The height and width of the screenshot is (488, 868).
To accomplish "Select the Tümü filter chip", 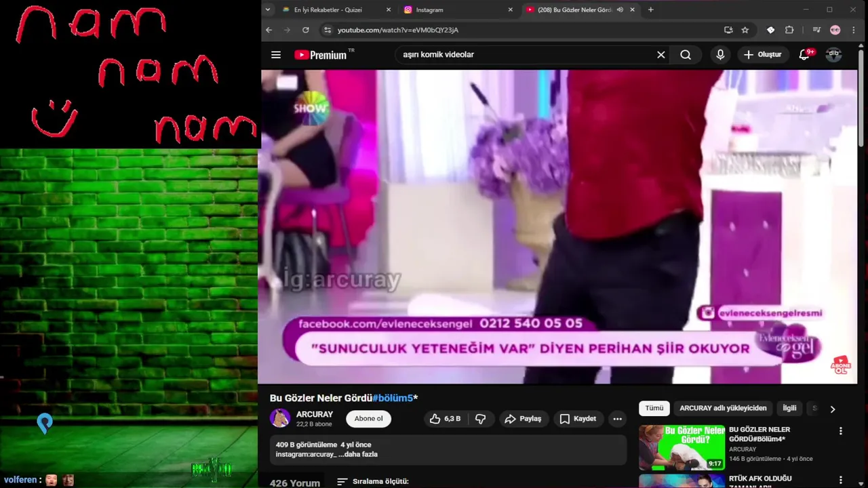I will tap(654, 408).
